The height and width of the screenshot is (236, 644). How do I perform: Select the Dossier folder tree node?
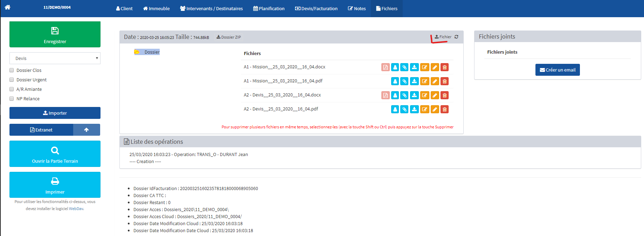[x=152, y=52]
